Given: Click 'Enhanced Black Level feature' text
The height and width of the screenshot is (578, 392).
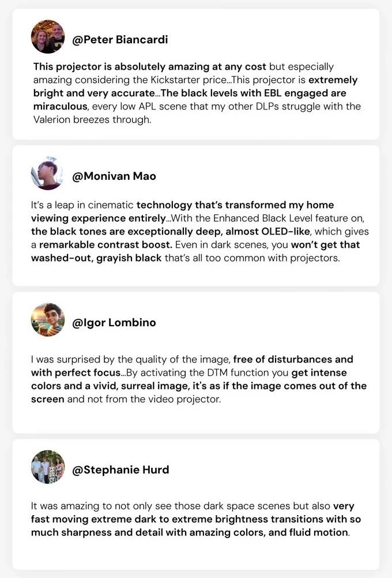Looking at the screenshot, I should tap(272, 218).
